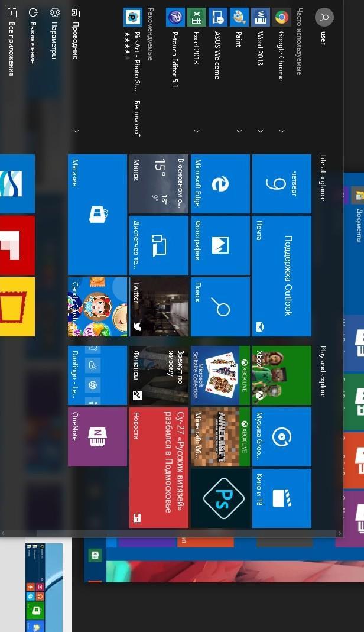The image size is (364, 632).
Task: Open the Поиск search tile
Action: pyautogui.click(x=220, y=307)
